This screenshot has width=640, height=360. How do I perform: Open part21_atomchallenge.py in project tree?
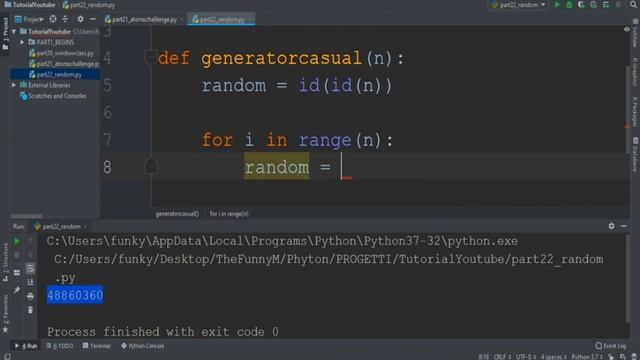coord(64,64)
